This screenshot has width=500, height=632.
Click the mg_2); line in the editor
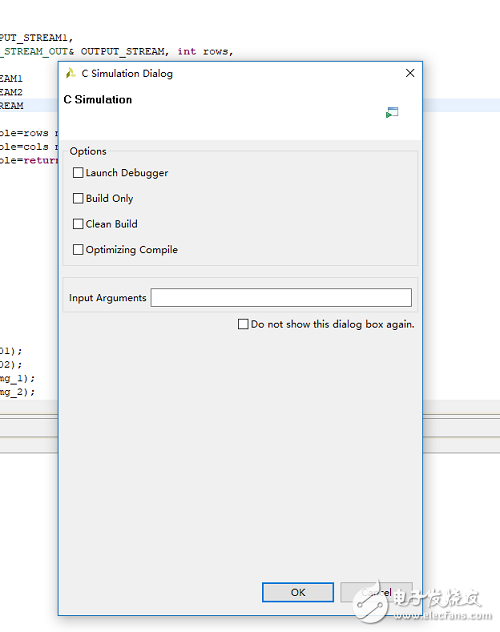17,392
